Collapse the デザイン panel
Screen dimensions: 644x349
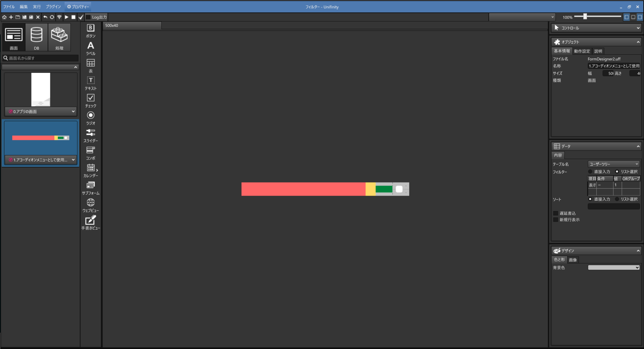(638, 251)
